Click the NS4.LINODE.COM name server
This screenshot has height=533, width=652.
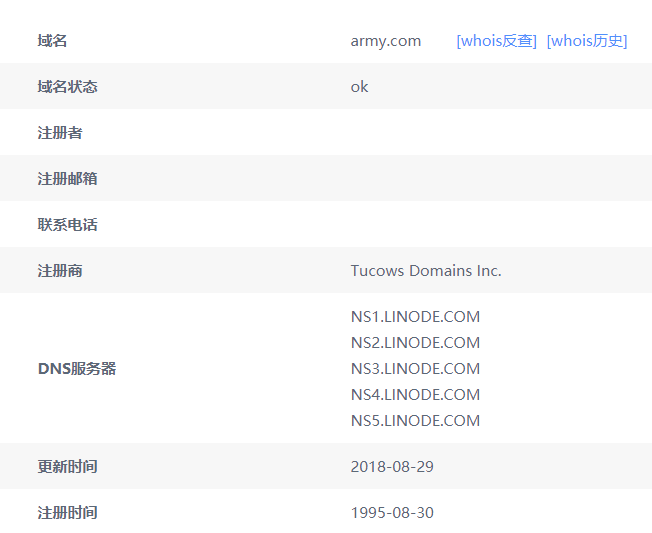coord(415,395)
